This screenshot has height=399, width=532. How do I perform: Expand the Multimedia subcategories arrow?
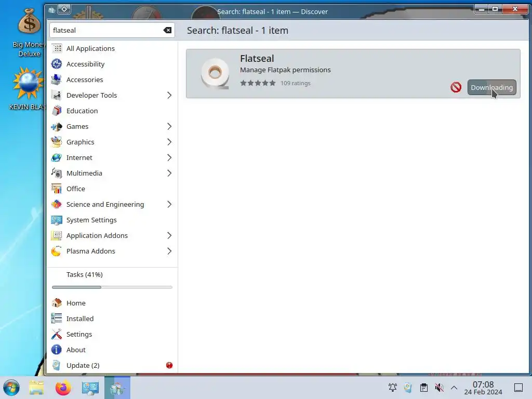pyautogui.click(x=169, y=174)
